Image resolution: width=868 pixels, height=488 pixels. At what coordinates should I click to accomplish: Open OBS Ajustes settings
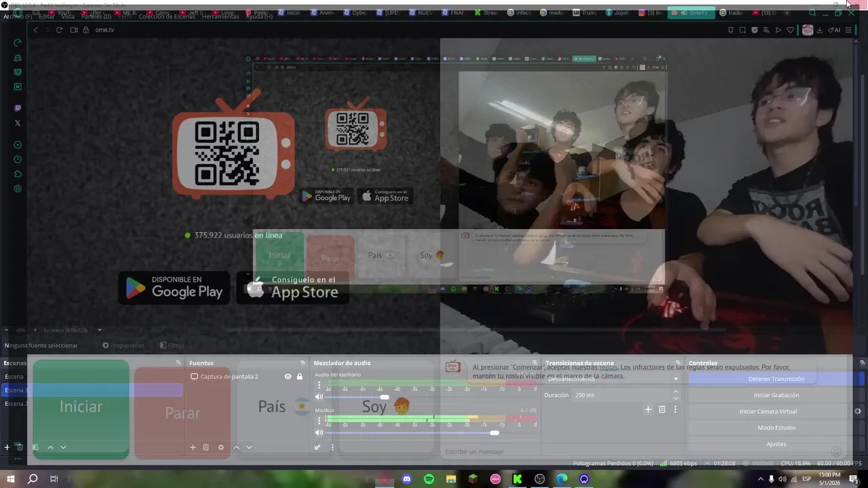tap(776, 444)
